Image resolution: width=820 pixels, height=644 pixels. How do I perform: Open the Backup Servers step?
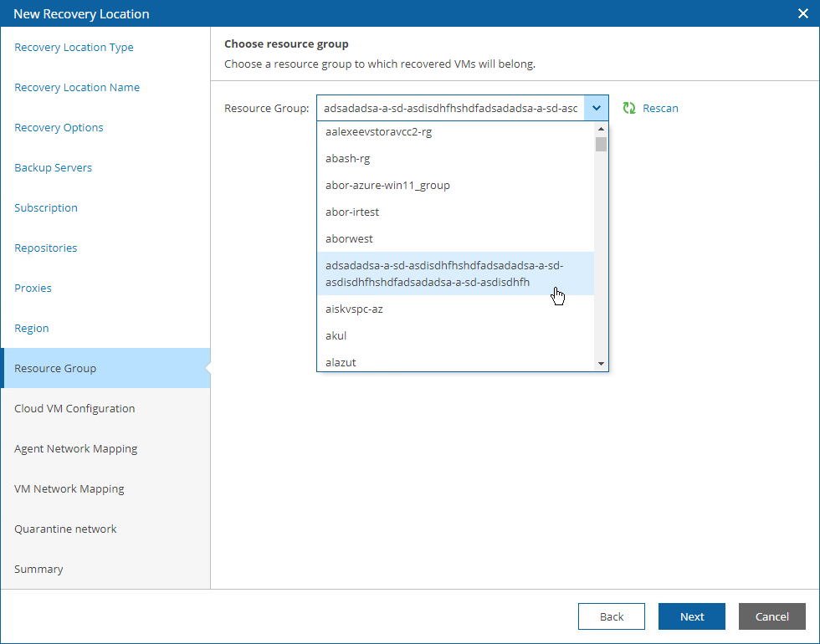coord(53,168)
